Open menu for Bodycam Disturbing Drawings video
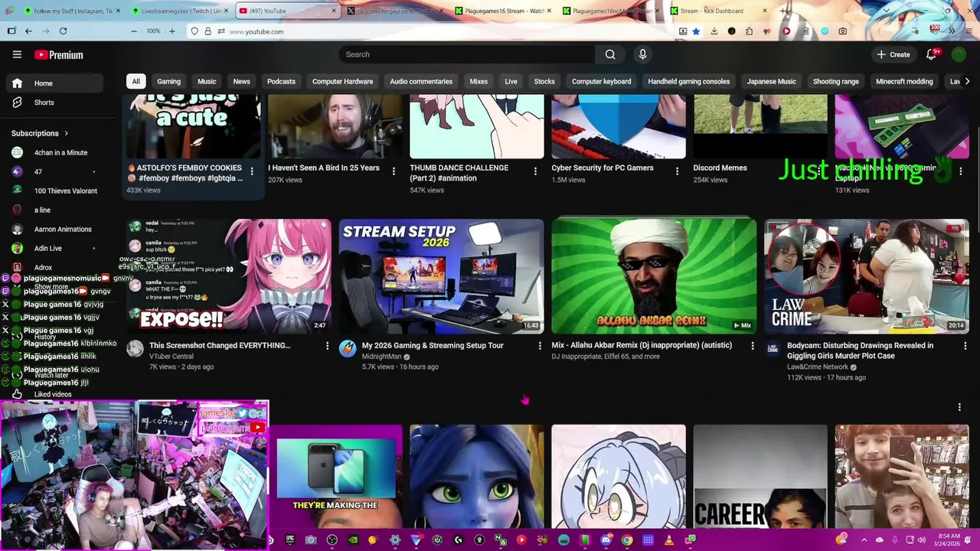The width and height of the screenshot is (980, 551). tap(965, 346)
